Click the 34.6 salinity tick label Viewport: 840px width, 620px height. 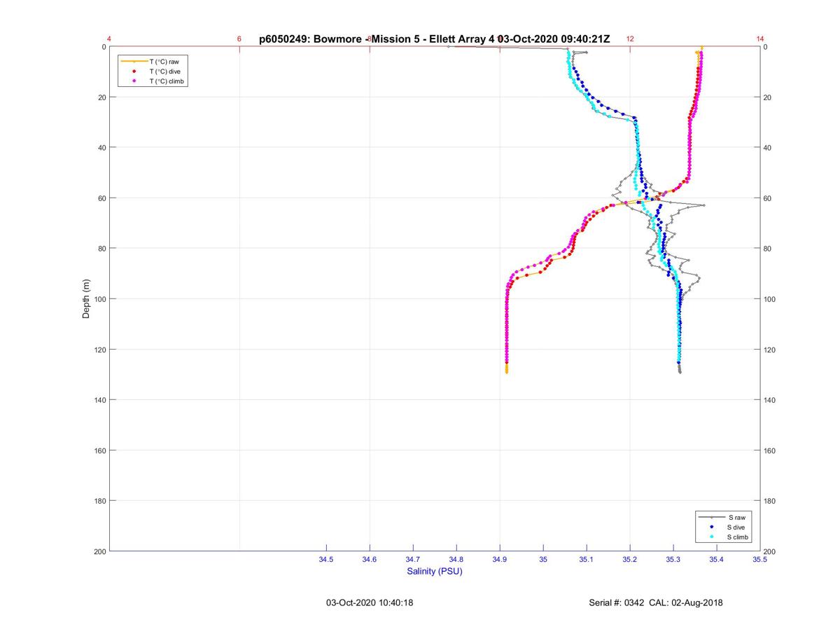click(370, 560)
